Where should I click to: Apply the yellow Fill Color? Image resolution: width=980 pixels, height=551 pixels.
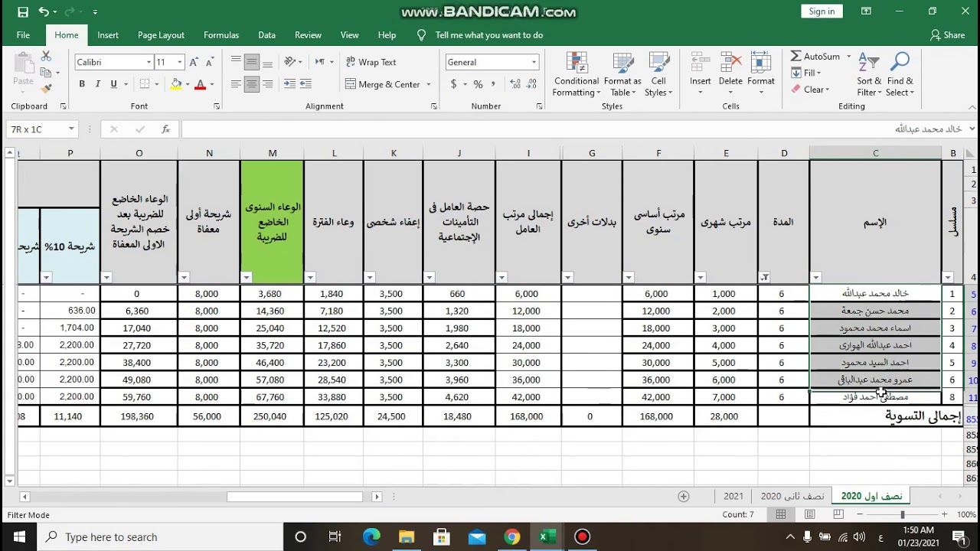tap(176, 84)
